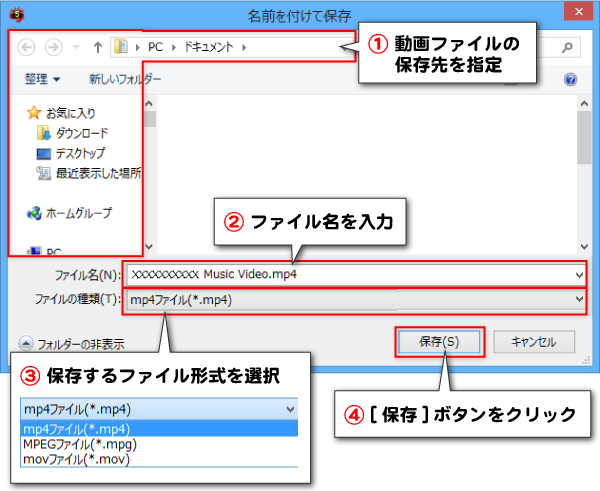Click the back navigation arrow
The width and height of the screenshot is (600, 491).
[x=27, y=47]
